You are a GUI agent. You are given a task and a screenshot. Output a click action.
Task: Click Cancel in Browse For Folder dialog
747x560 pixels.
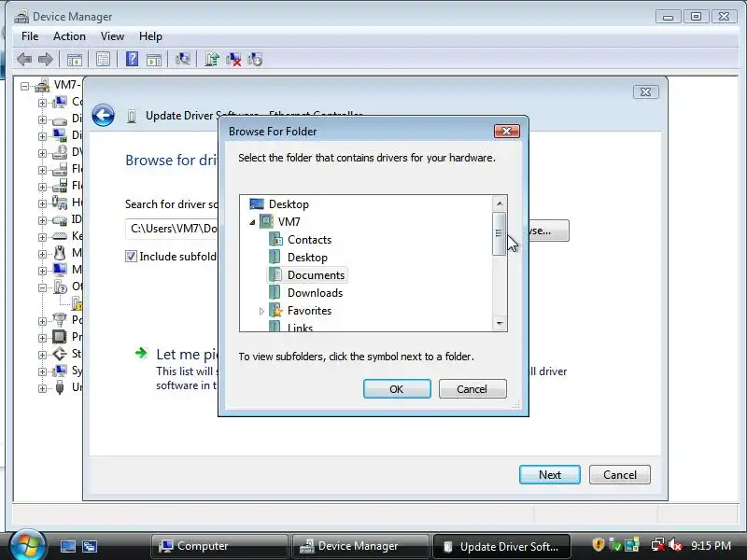(472, 388)
